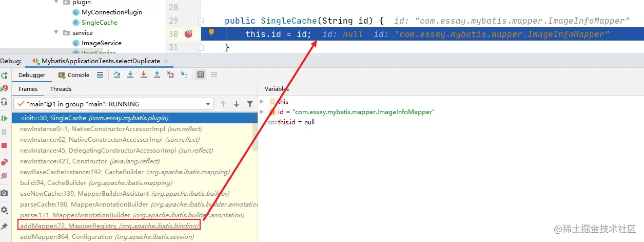The height and width of the screenshot is (242, 644).
Task: Pause the program execution
Action: (x=4, y=132)
